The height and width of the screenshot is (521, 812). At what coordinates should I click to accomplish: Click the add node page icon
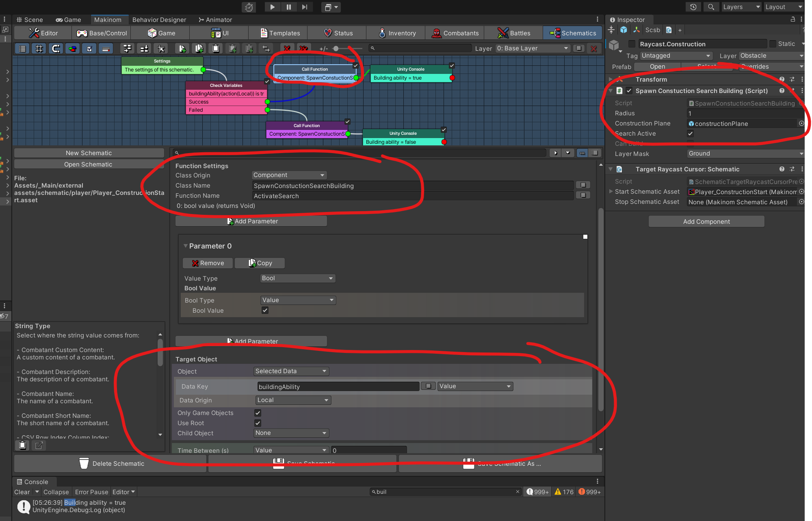182,49
